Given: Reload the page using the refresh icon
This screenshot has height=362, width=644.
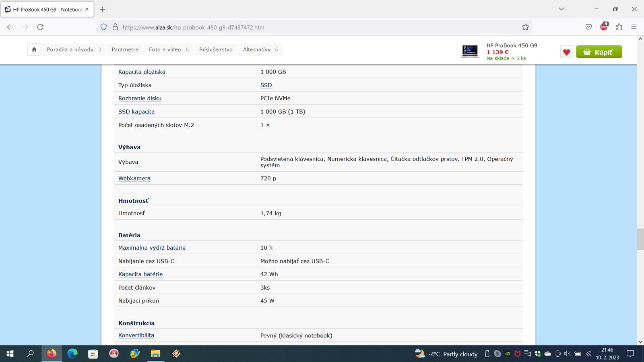Looking at the screenshot, I should (40, 27).
